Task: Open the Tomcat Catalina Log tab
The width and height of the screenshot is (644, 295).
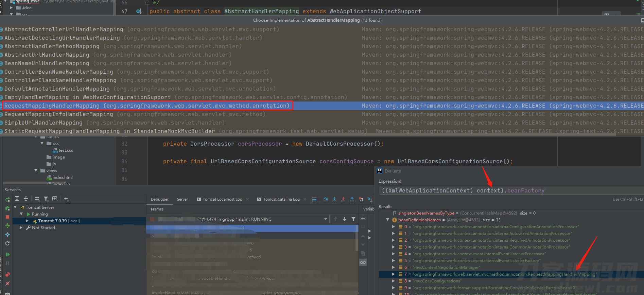Action: [x=281, y=199]
